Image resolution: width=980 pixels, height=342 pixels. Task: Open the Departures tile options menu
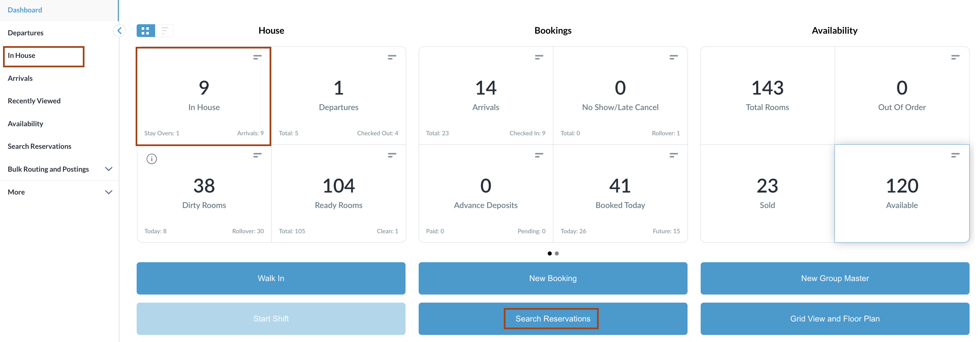point(391,57)
